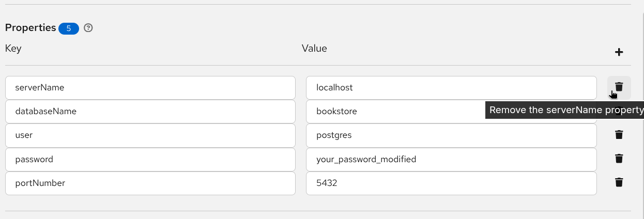Edit the localhost value field
This screenshot has width=644, height=219.
point(451,88)
